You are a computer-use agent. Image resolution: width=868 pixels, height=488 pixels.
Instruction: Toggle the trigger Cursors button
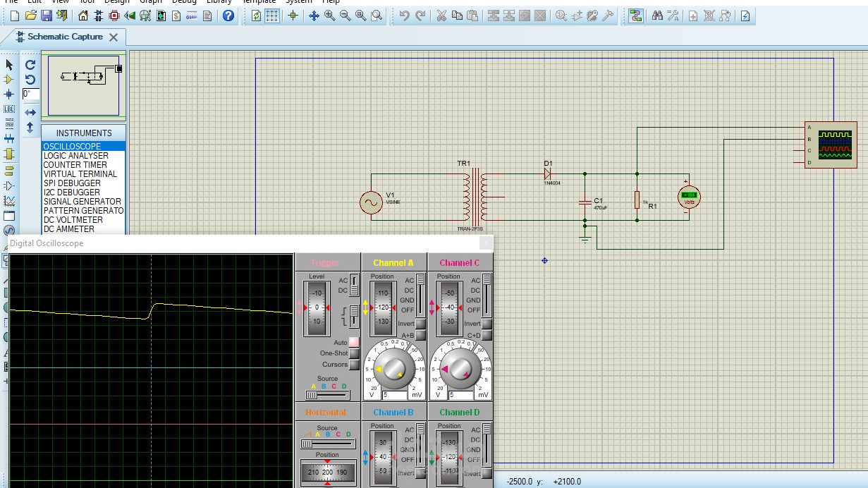(x=354, y=365)
